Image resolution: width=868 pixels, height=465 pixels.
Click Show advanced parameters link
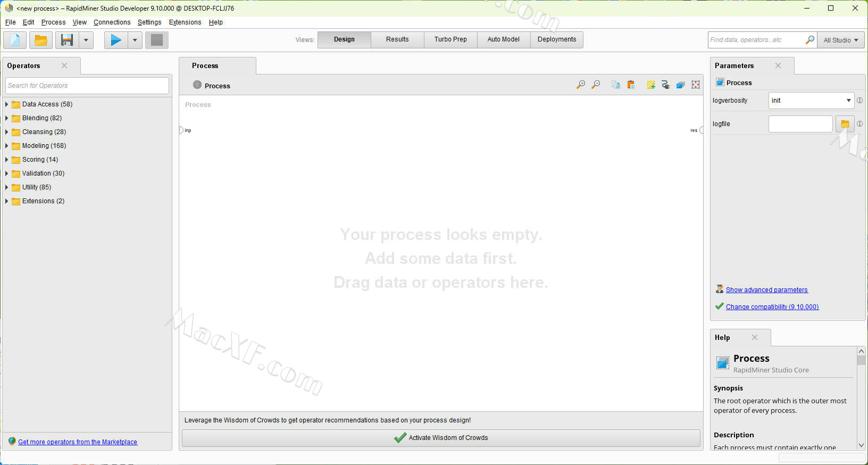tap(766, 290)
